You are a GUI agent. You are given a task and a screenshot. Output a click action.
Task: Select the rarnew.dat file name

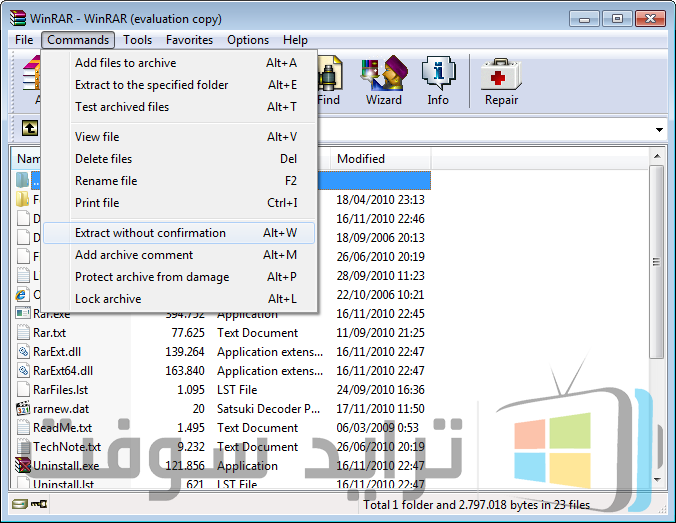pos(61,409)
